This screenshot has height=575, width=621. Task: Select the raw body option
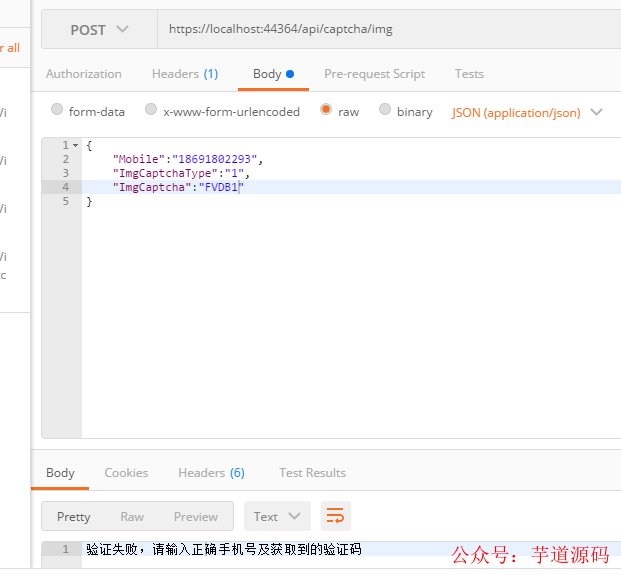click(326, 109)
